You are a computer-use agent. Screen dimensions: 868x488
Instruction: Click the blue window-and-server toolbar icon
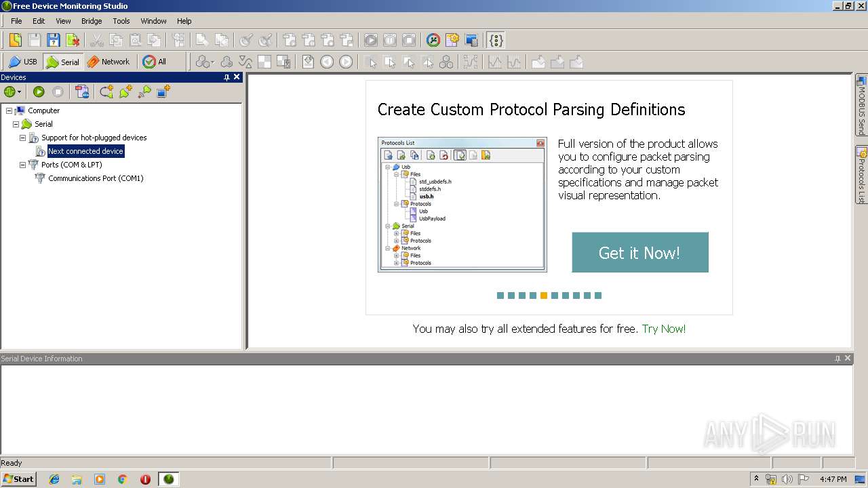click(471, 40)
